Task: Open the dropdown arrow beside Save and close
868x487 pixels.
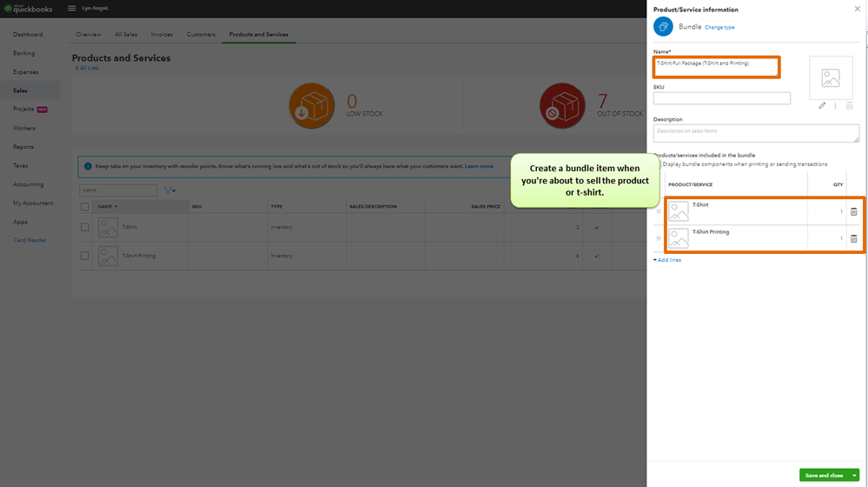Action: point(854,476)
